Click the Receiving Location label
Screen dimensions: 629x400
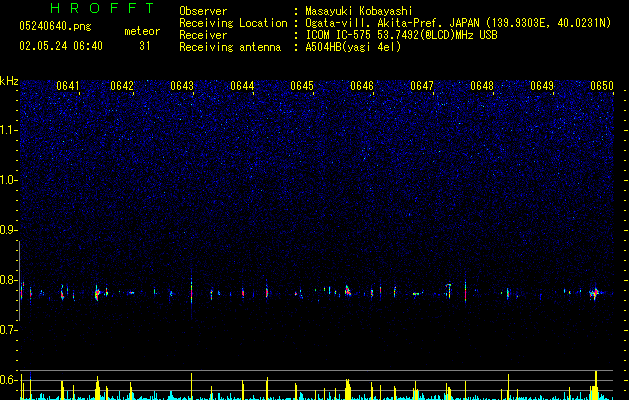[x=233, y=23]
